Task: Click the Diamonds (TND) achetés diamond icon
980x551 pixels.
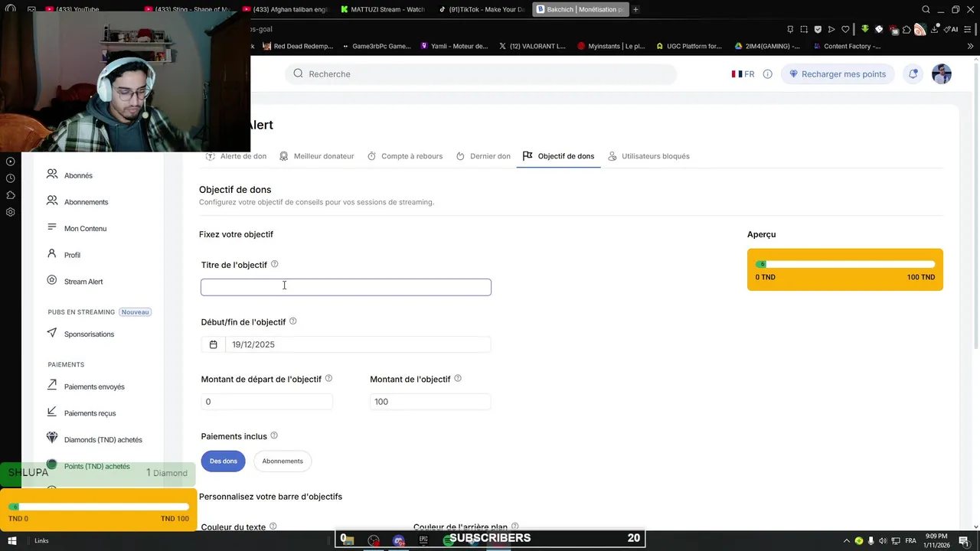Action: pos(52,438)
